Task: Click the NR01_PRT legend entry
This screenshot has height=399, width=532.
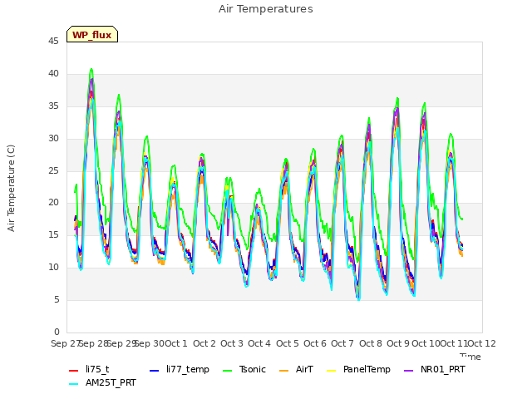Action: [435, 369]
